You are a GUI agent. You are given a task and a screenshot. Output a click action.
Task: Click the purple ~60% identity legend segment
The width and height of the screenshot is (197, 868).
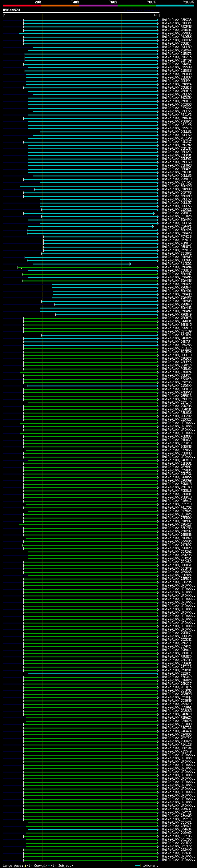pyautogui.click(x=99, y=6)
